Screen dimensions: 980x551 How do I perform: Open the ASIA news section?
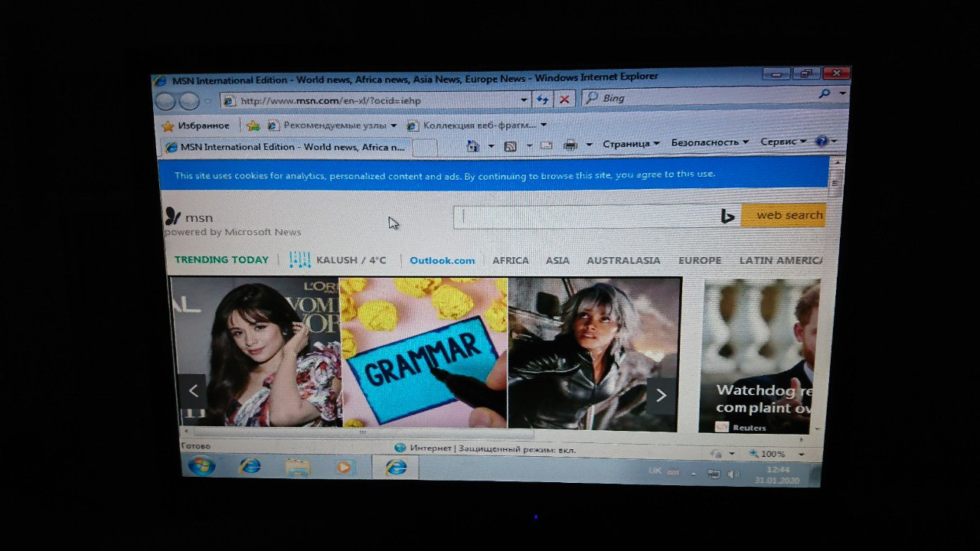tap(557, 260)
